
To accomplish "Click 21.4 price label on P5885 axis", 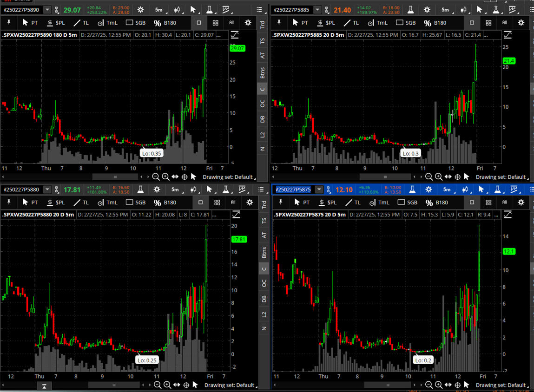I will [x=509, y=61].
